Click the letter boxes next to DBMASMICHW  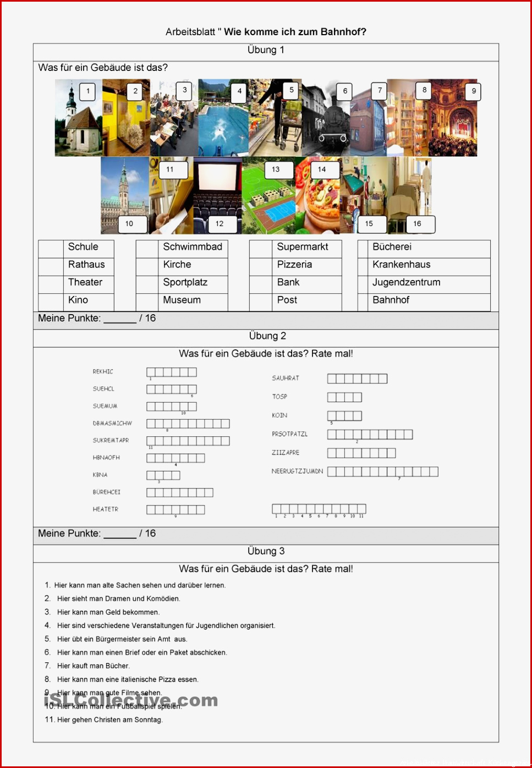coord(188,424)
